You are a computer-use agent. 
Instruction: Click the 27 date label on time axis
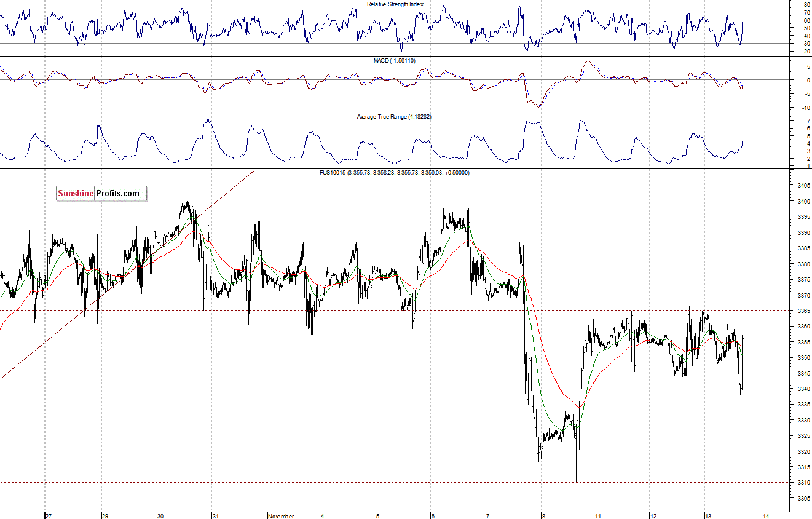tap(49, 516)
